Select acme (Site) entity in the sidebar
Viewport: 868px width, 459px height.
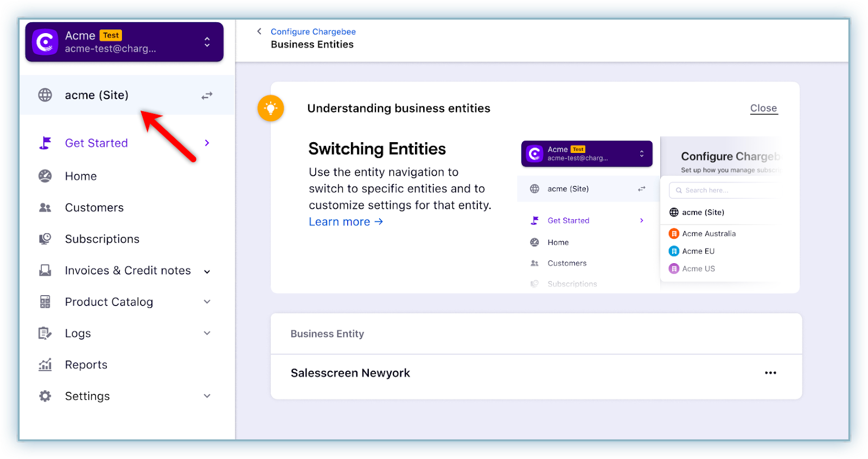click(127, 95)
